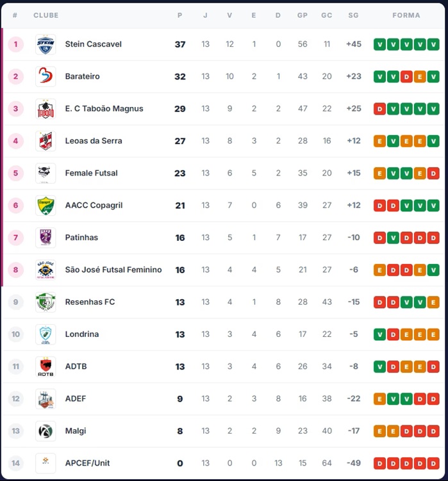Click Stein Cascavel's first green V badge
Screen dimensions: 448x481
click(x=379, y=44)
